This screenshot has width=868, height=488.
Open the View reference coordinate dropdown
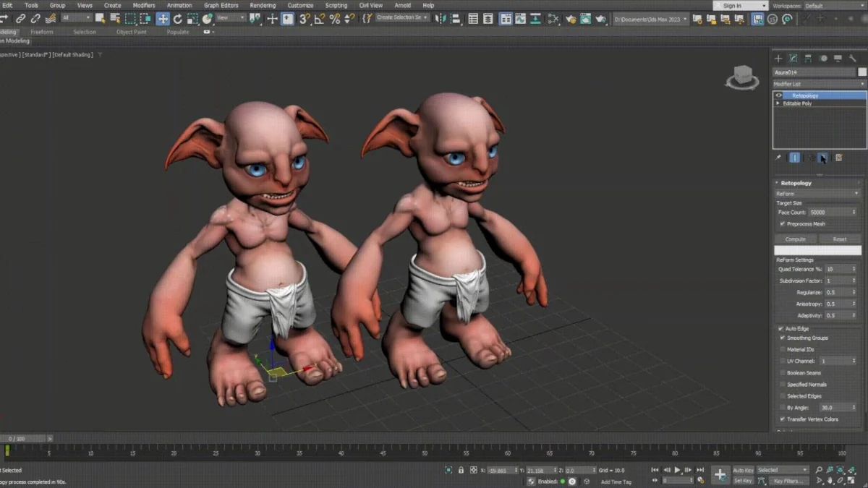point(231,18)
